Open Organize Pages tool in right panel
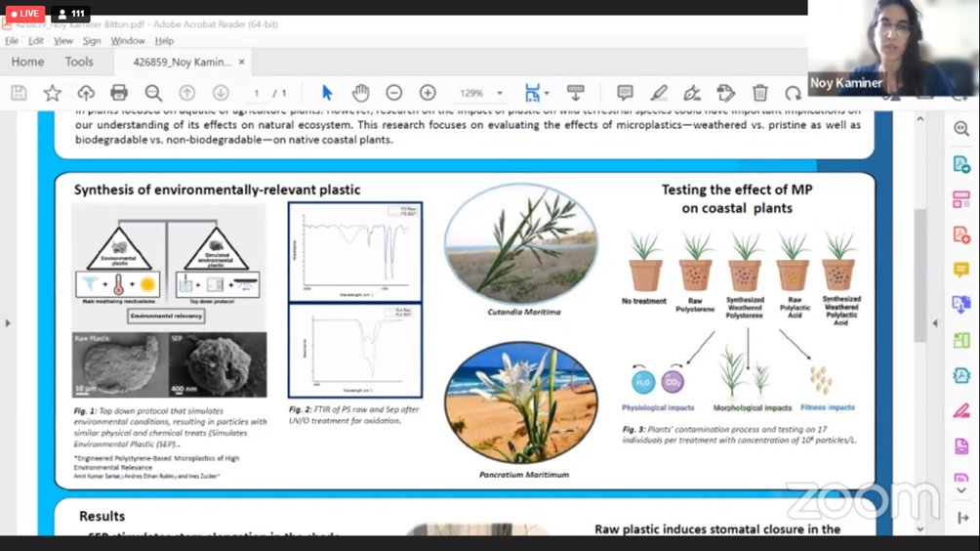Viewport: 980px width, 551px height. pyautogui.click(x=961, y=199)
